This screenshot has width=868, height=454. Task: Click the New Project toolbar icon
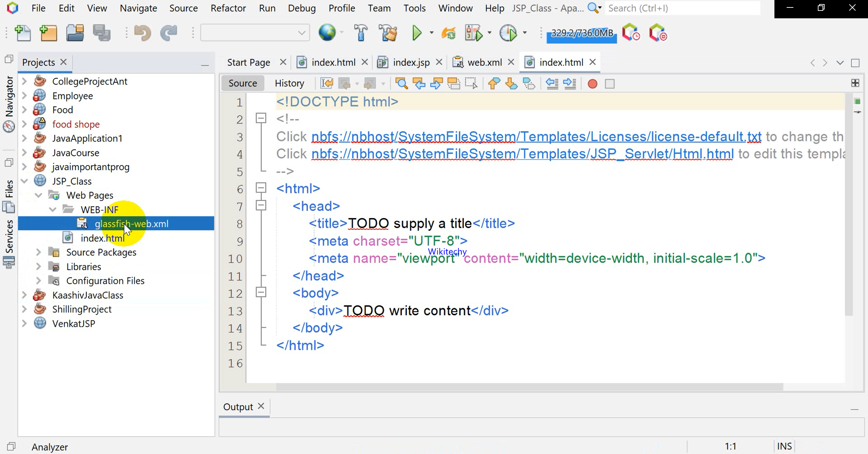pyautogui.click(x=48, y=33)
